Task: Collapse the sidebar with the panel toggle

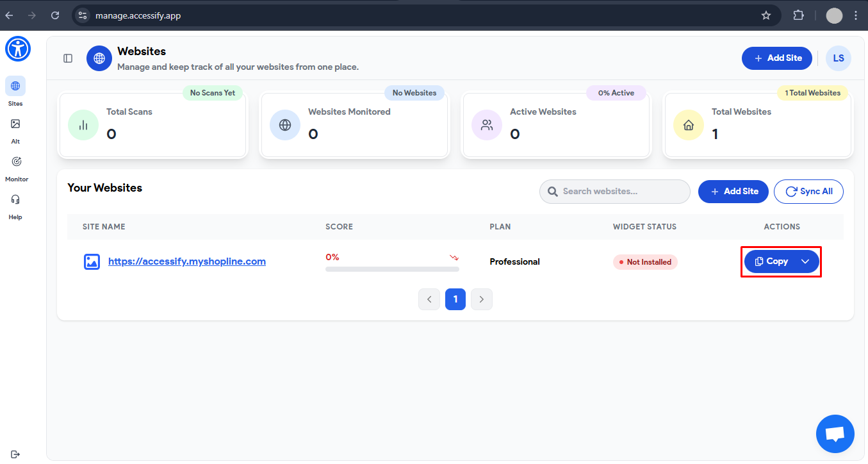Action: coord(68,58)
